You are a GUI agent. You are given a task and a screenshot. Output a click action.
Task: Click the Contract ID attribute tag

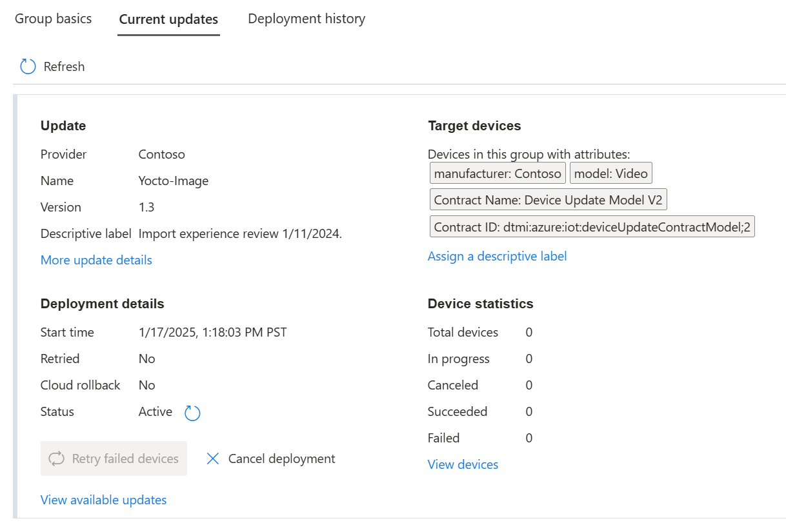click(x=592, y=227)
